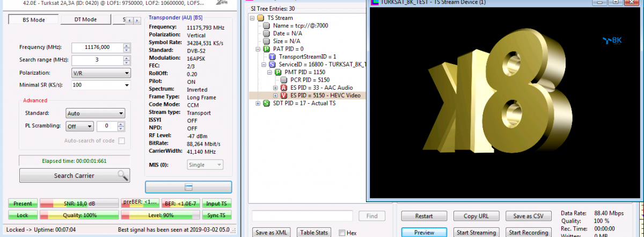Click the gray icon beside Name = tcp://@:7000

coord(267,25)
